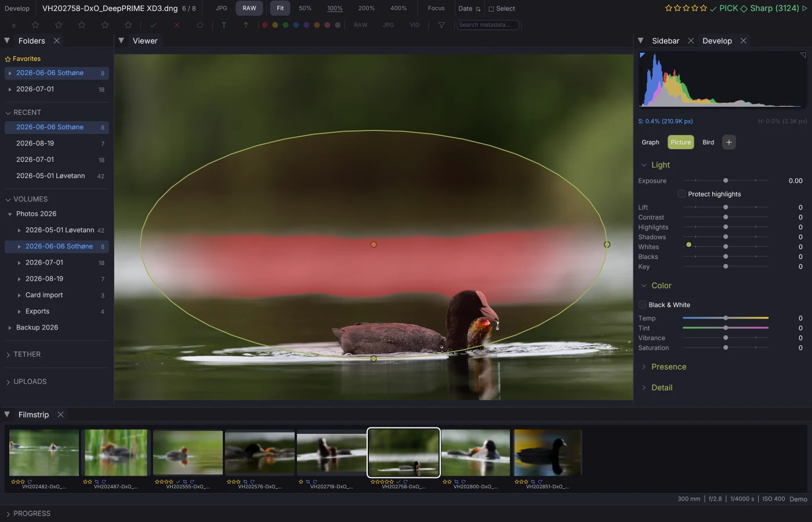
Task: Toggle the VID file-type filter
Action: pyautogui.click(x=415, y=25)
